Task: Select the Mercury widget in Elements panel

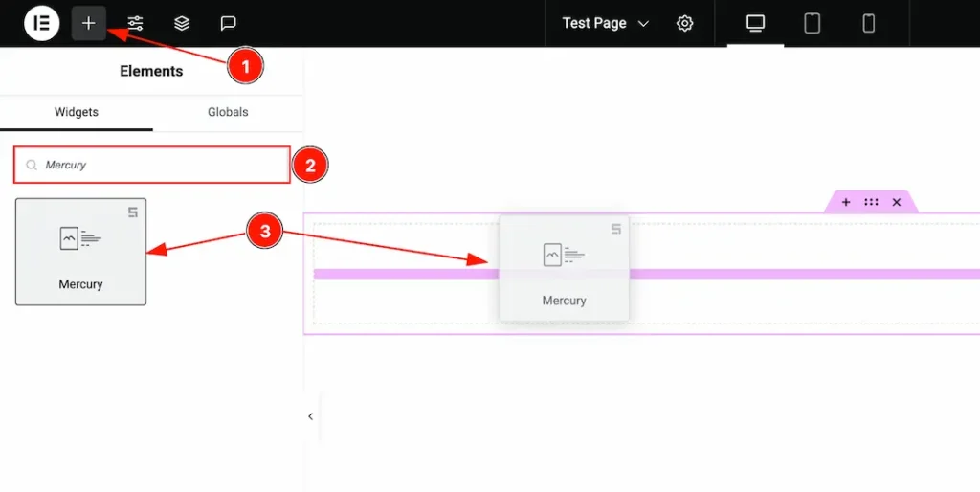Action: tap(80, 252)
